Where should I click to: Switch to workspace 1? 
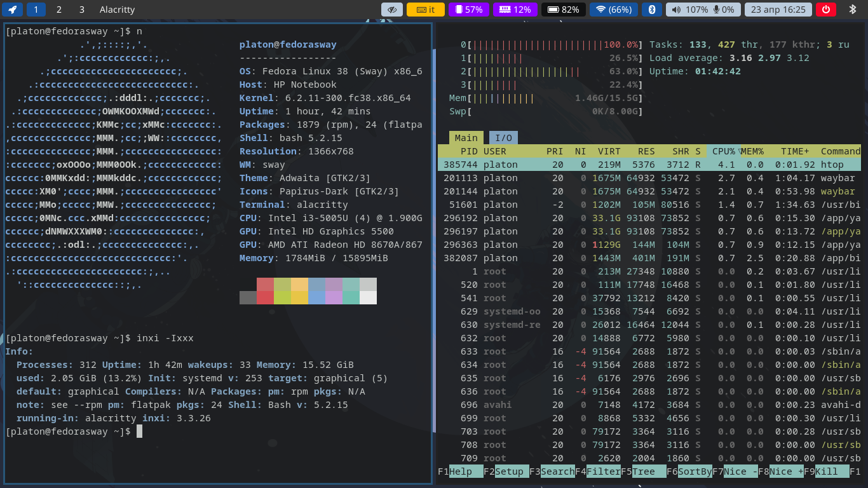pos(36,10)
